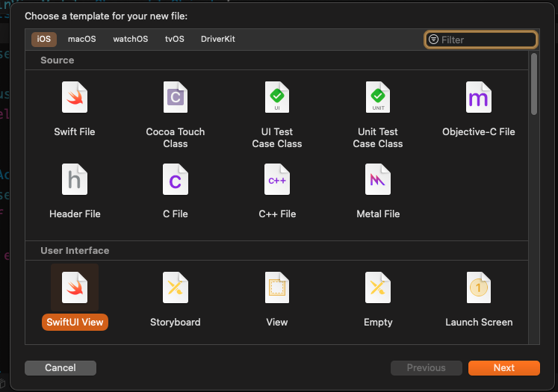
Task: Choose the C++ File template icon
Action: (x=276, y=180)
